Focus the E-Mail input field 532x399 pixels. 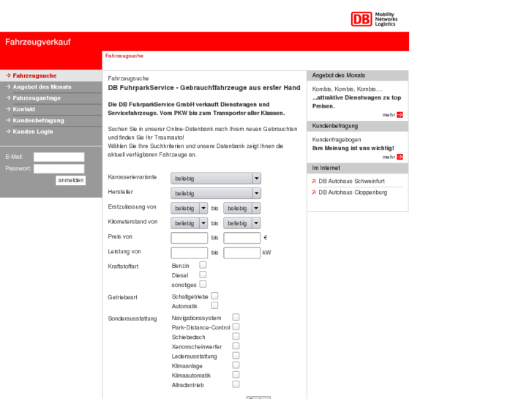59,157
